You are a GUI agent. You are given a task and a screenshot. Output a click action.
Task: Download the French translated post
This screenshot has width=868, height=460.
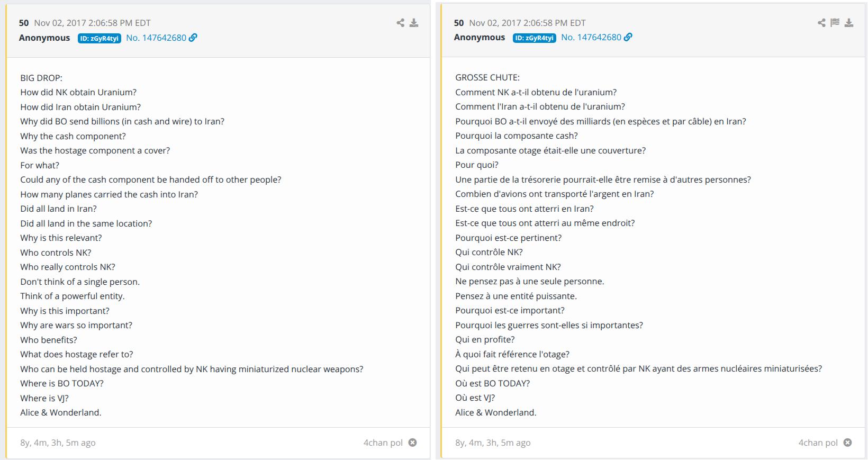click(849, 23)
